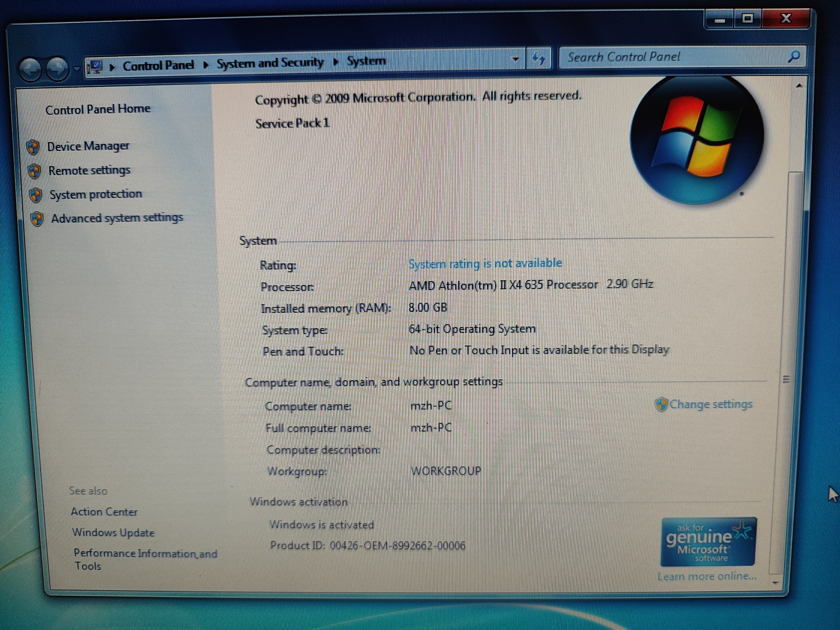Viewport: 840px width, 630px height.
Task: Click the genuine Microsoft software badge
Action: click(709, 542)
